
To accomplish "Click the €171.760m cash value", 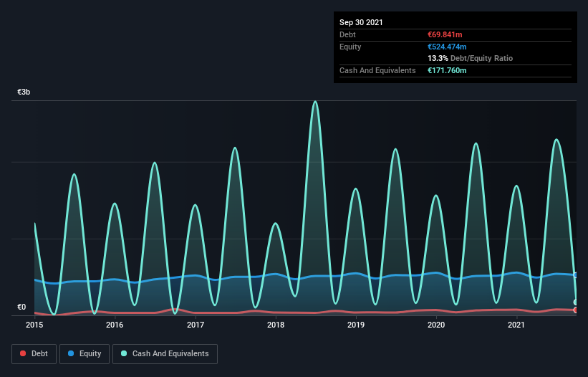I will 447,70.
